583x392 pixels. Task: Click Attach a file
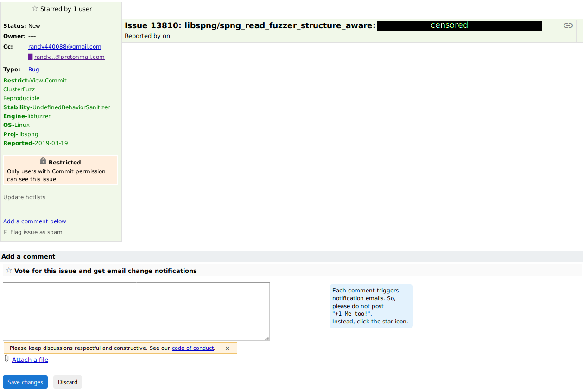click(x=30, y=360)
